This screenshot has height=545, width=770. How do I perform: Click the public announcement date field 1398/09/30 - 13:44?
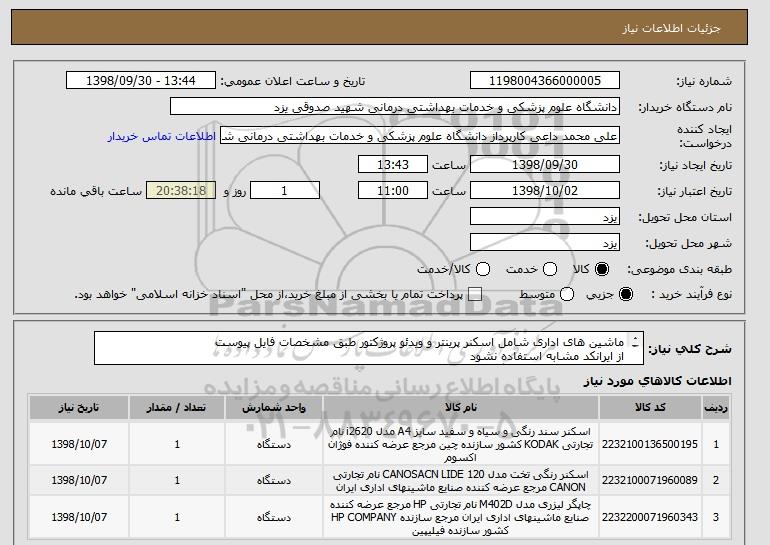[141, 81]
